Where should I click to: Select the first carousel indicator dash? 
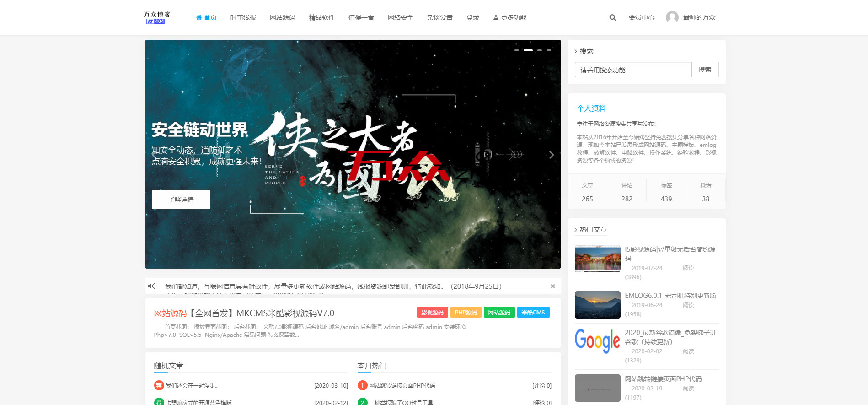[x=516, y=50]
